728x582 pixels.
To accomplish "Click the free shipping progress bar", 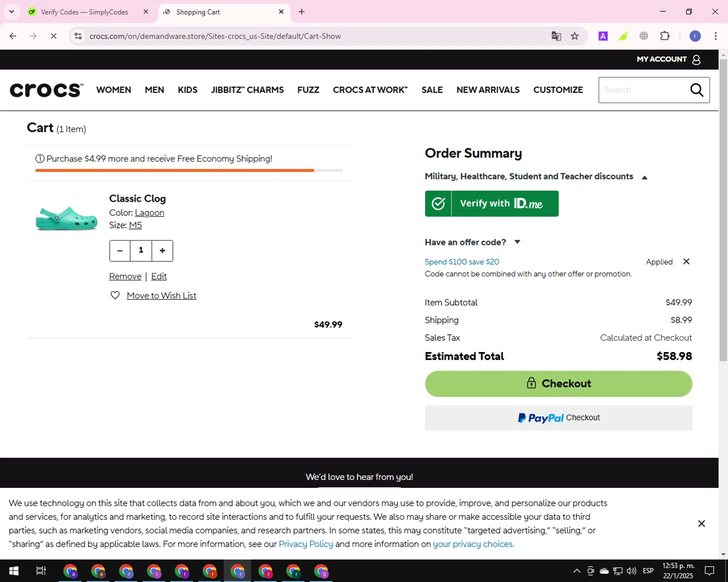I will (189, 170).
